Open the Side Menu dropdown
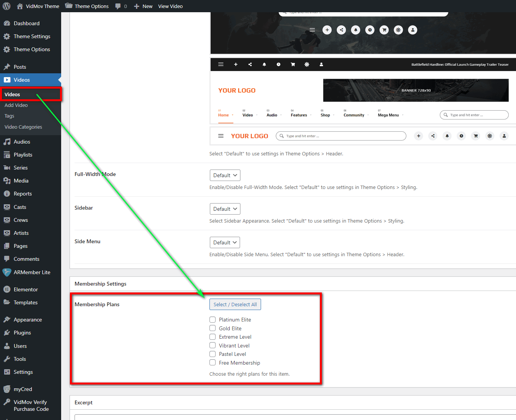This screenshot has height=420, width=516. click(225, 242)
